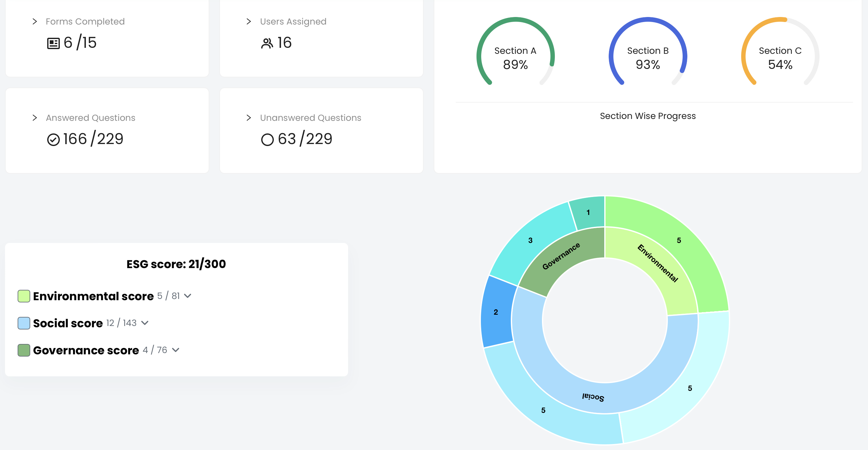Click the Environmental score label text
The height and width of the screenshot is (450, 868).
[x=93, y=296]
